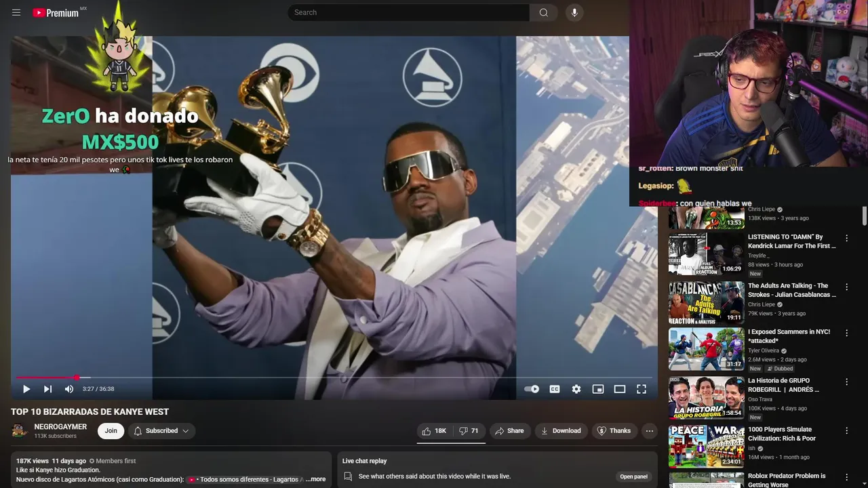Share this video
Viewport: 868px width, 488px height.
[509, 430]
